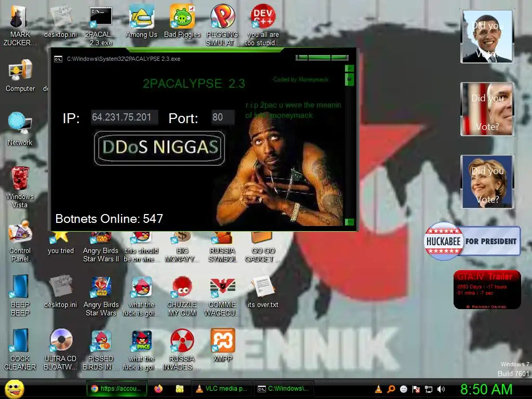Open the Windows Vista recycle bin icon
Viewport: 532px width, 399px height.
[x=20, y=187]
